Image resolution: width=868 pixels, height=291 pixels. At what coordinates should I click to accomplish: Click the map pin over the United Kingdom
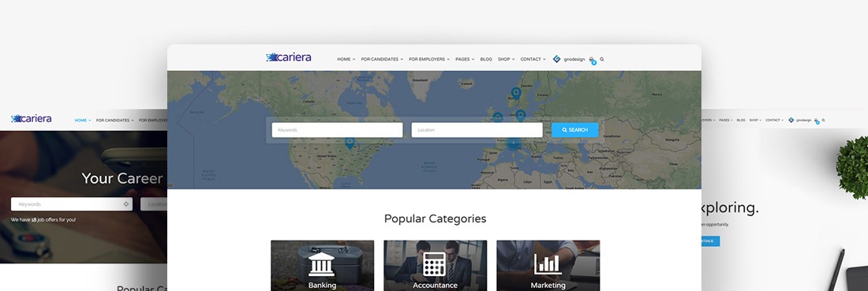(498, 117)
